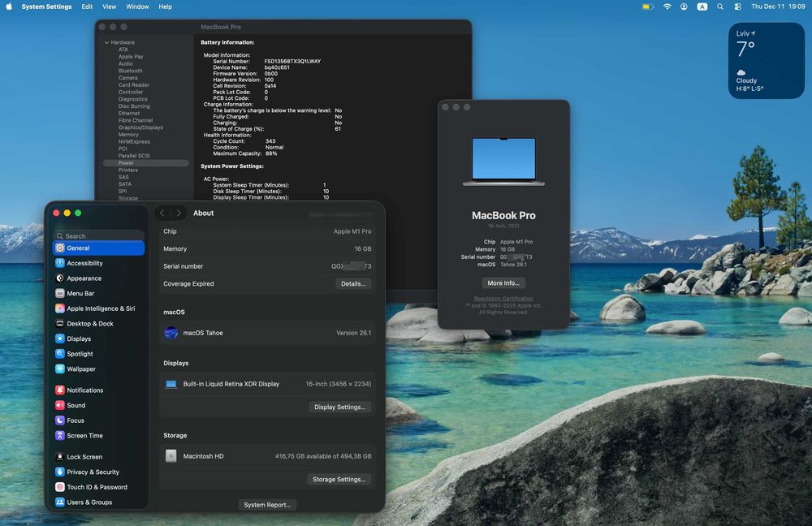Click the System Report button
This screenshot has height=526, width=812.
coord(267,505)
